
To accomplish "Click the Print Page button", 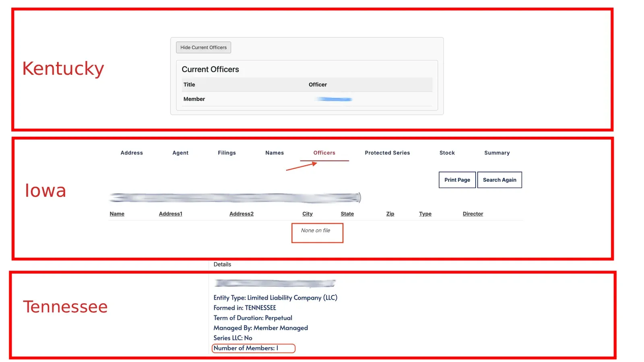I will 457,180.
